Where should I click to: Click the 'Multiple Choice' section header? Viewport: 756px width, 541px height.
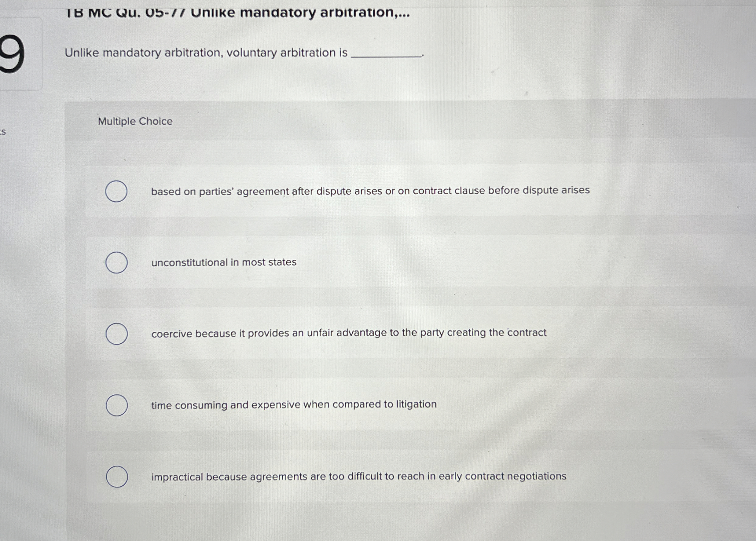[x=135, y=121]
